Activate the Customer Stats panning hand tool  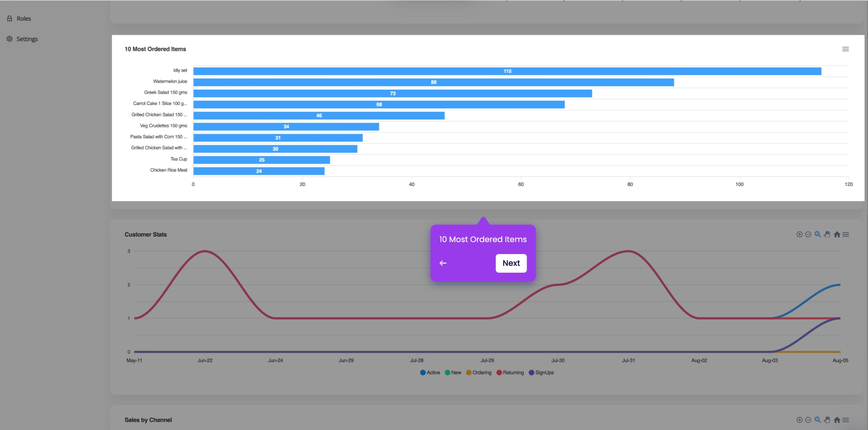(827, 234)
